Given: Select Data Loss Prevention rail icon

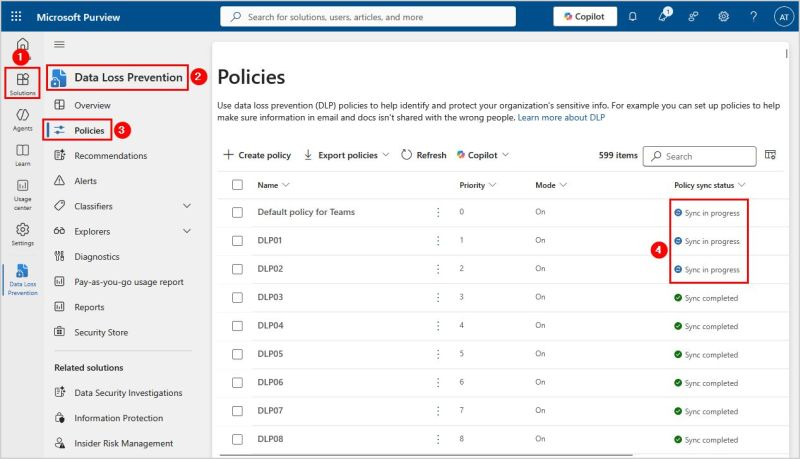Looking at the screenshot, I should (22, 279).
